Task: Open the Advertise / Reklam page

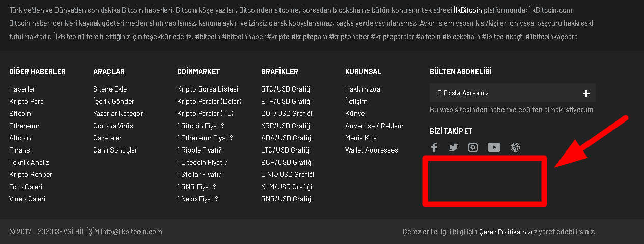Action: tap(374, 126)
